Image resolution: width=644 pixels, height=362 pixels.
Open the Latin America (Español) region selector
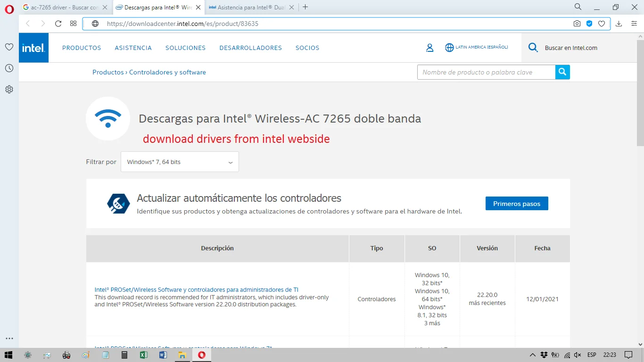coord(477,48)
